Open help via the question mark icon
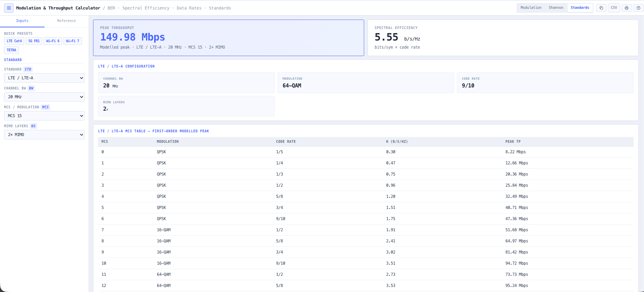644x292 pixels. point(638,8)
